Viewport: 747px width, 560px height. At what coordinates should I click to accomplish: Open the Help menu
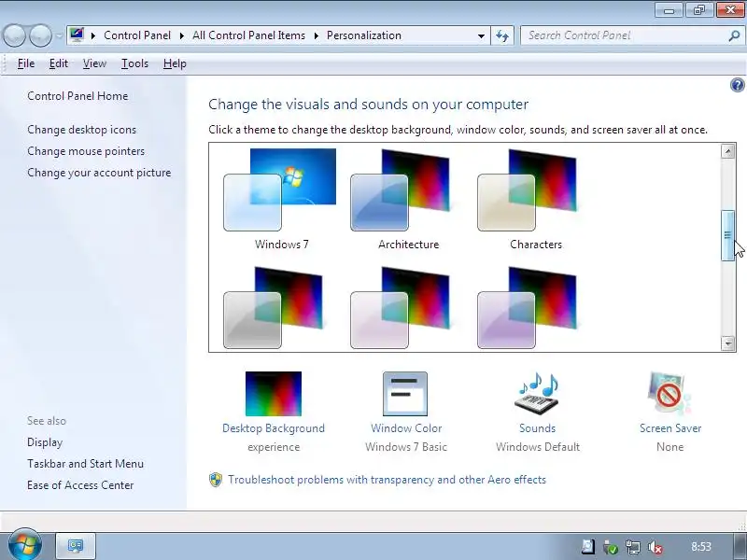coord(175,63)
